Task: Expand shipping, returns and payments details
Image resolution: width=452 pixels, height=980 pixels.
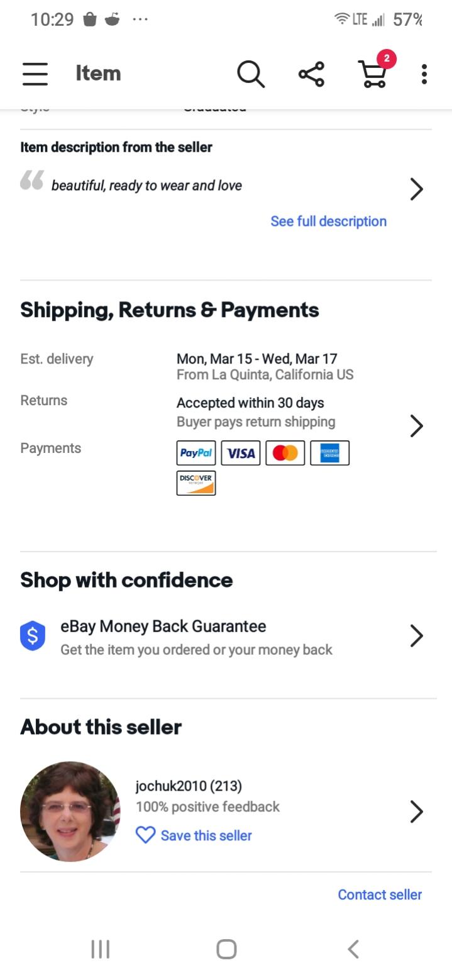Action: click(x=416, y=426)
